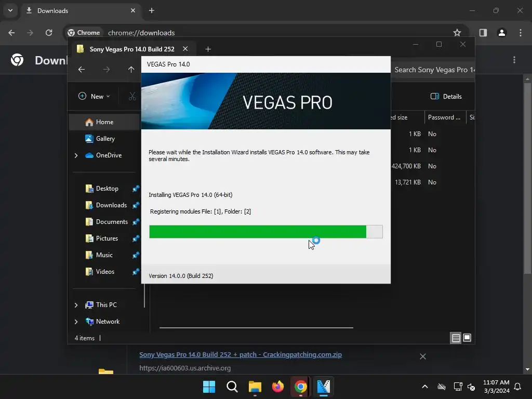
Task: Open the Music quick access folder
Action: point(99,255)
